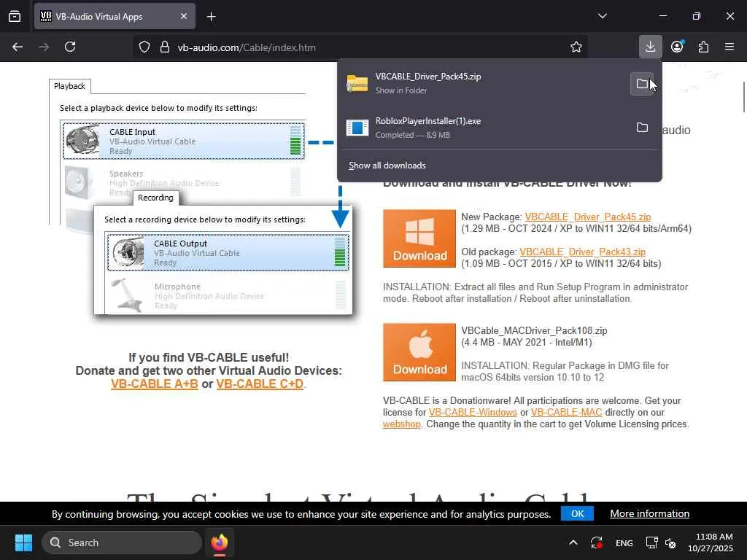This screenshot has height=560, width=747.
Task: Show VBCABLE_Driver_Pack45.zip in its folder
Action: [x=642, y=84]
